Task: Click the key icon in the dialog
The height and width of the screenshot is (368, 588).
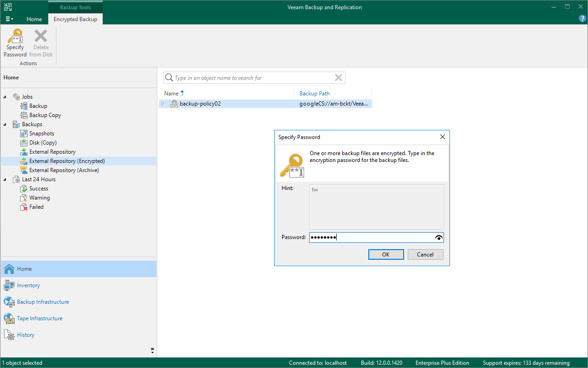Action: pyautogui.click(x=292, y=165)
